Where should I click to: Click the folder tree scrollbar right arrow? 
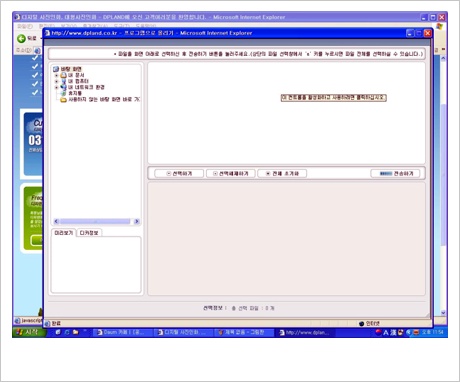click(x=136, y=221)
